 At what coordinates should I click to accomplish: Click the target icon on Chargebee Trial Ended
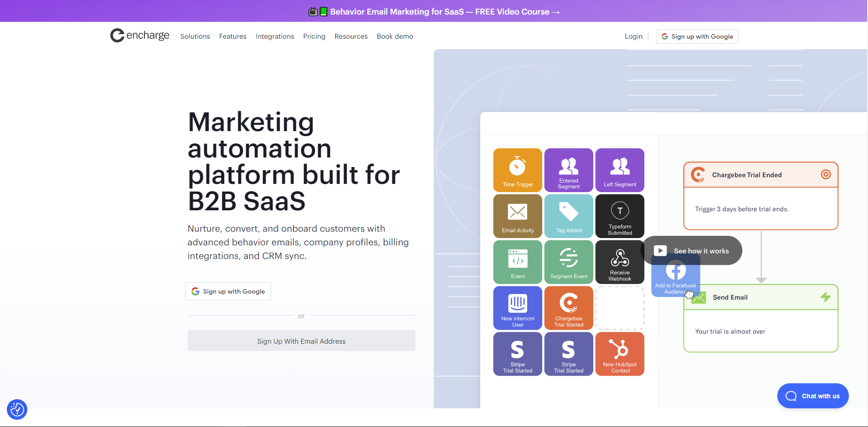pyautogui.click(x=826, y=174)
